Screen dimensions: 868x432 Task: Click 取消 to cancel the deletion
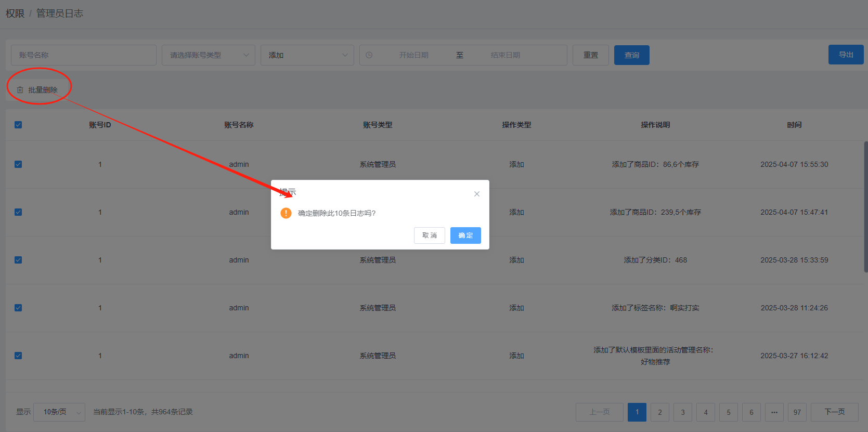429,235
